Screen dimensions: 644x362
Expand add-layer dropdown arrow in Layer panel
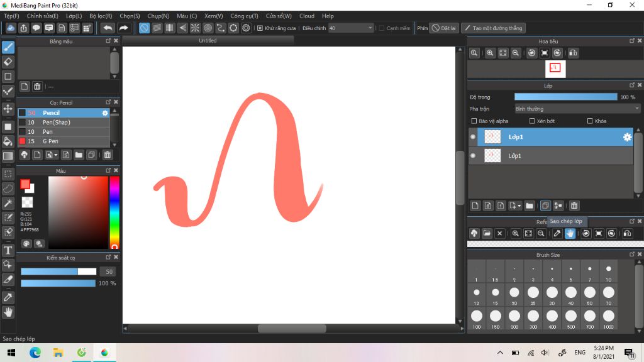tap(519, 206)
